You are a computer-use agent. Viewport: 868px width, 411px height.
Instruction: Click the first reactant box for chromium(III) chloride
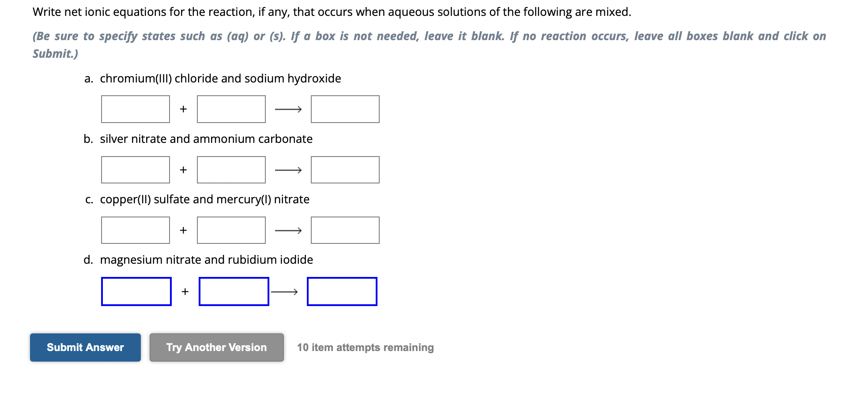point(136,109)
